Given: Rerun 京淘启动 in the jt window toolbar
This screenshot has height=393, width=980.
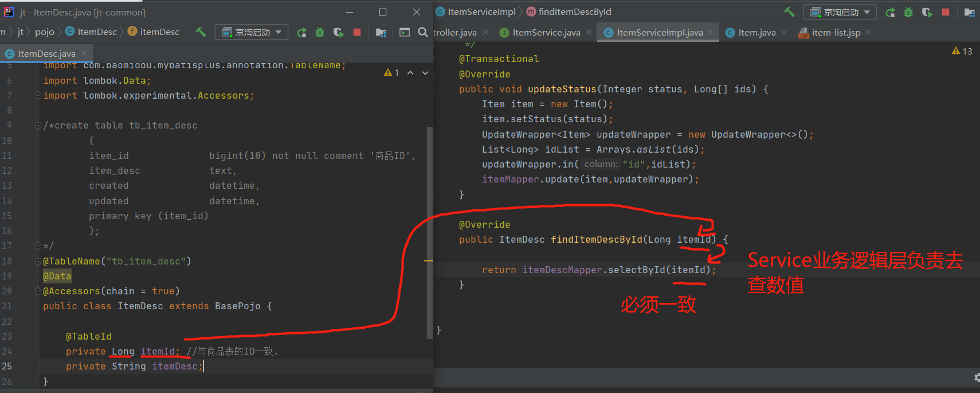Looking at the screenshot, I should coord(301,32).
